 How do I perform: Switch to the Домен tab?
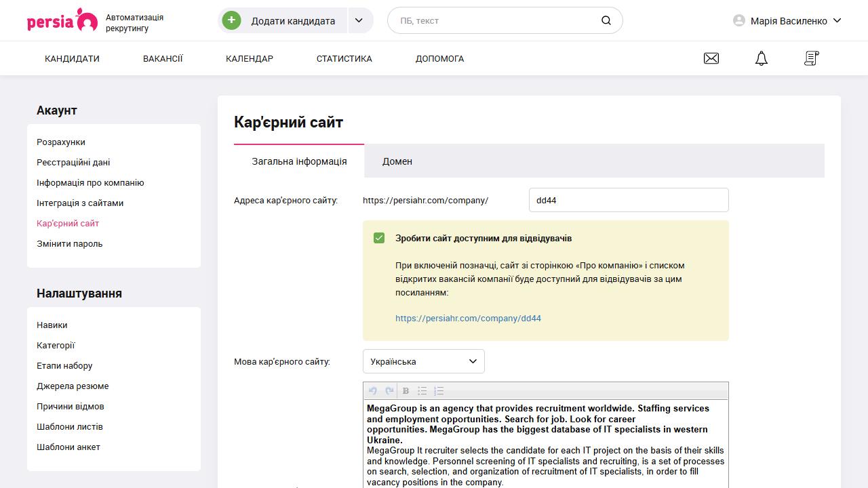[397, 161]
